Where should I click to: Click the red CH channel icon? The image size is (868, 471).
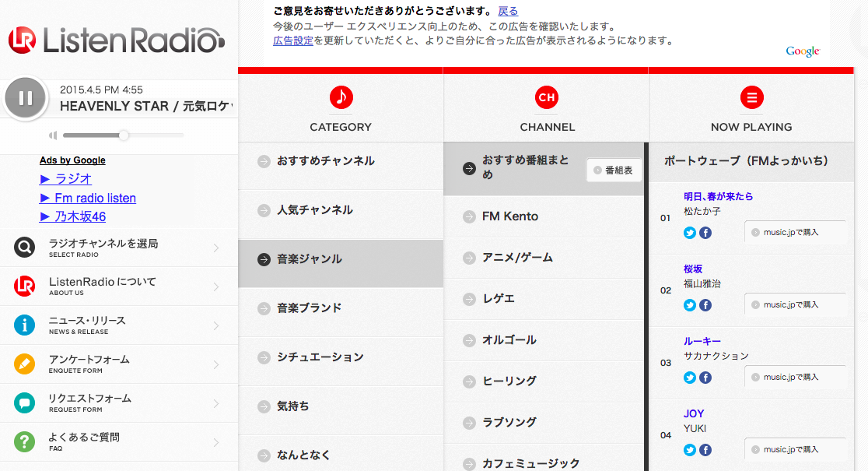pyautogui.click(x=546, y=97)
